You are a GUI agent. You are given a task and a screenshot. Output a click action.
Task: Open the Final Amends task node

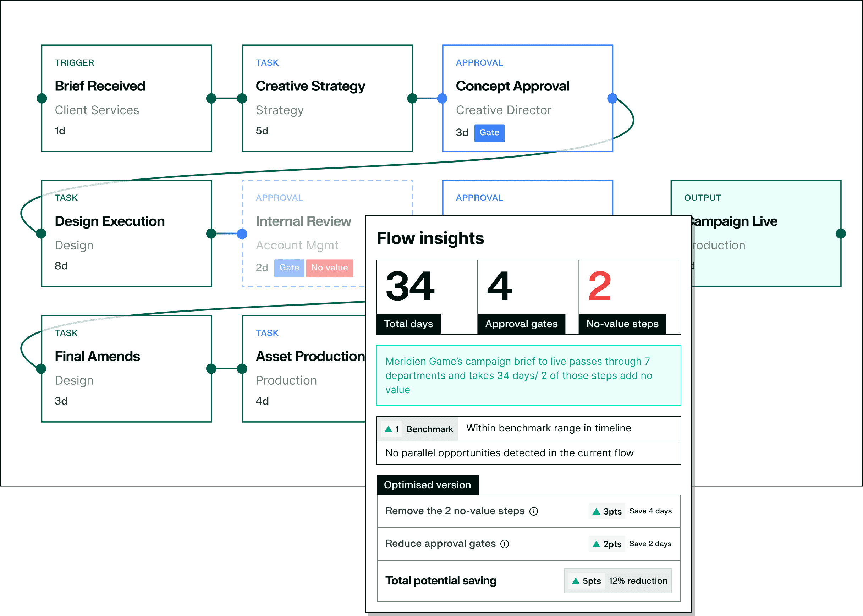click(x=126, y=369)
